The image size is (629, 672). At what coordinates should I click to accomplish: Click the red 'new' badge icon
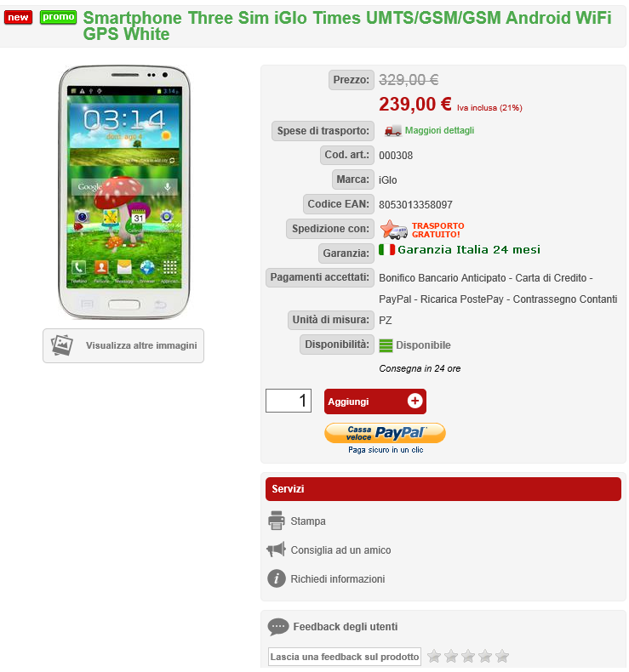point(18,18)
